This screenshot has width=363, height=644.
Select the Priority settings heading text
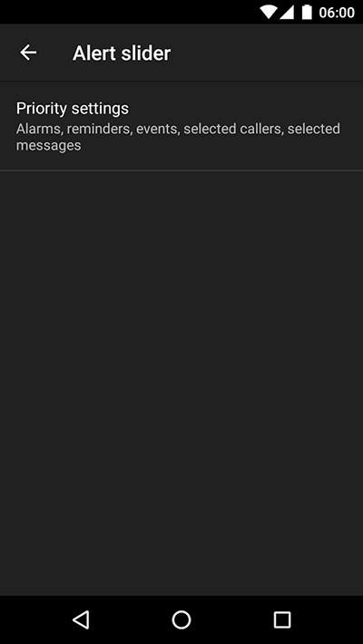pyautogui.click(x=73, y=109)
